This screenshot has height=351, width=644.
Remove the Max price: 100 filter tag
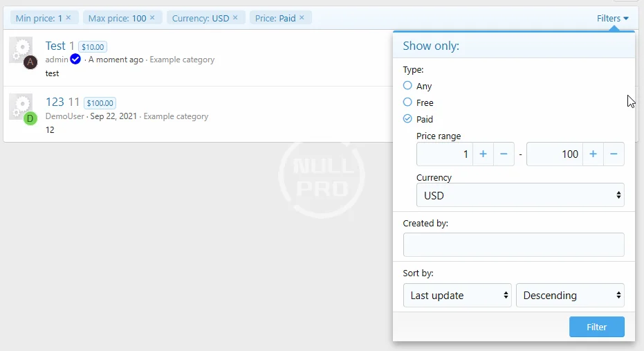[153, 18]
